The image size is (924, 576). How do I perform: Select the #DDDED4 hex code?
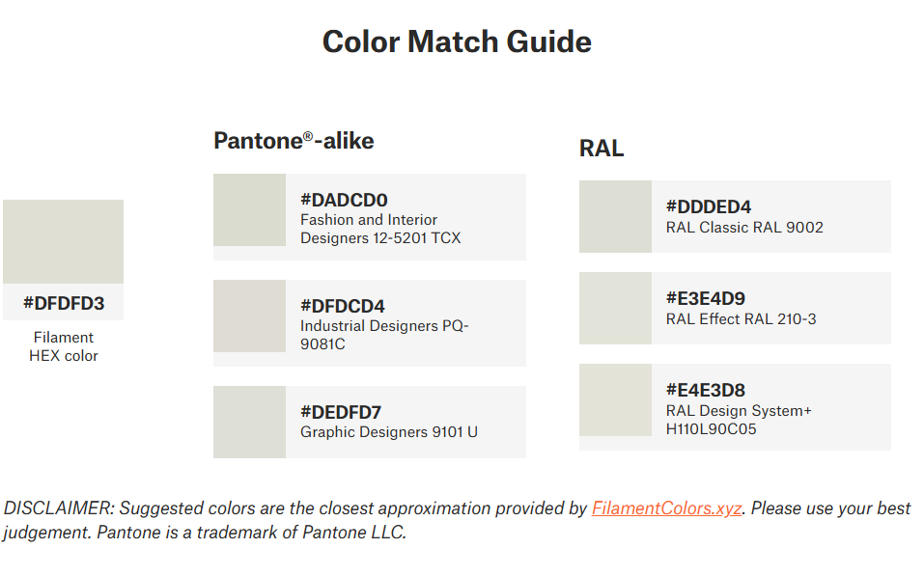click(709, 207)
